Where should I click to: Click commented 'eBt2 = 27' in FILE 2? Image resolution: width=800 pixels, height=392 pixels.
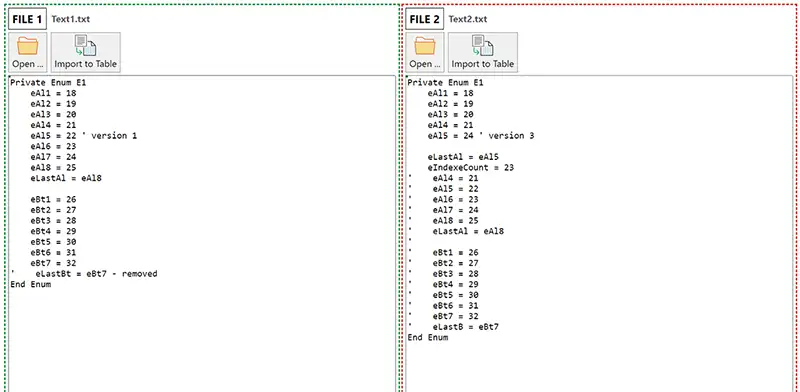[x=456, y=263]
